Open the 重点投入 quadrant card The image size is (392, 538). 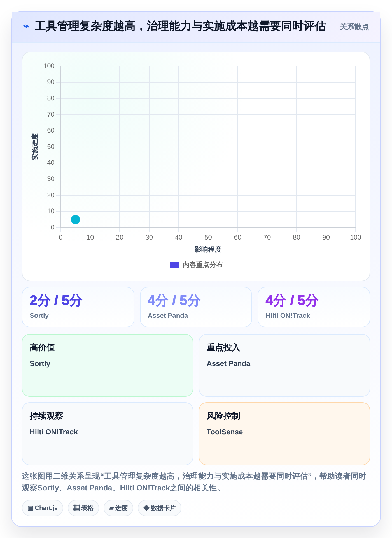(284, 365)
